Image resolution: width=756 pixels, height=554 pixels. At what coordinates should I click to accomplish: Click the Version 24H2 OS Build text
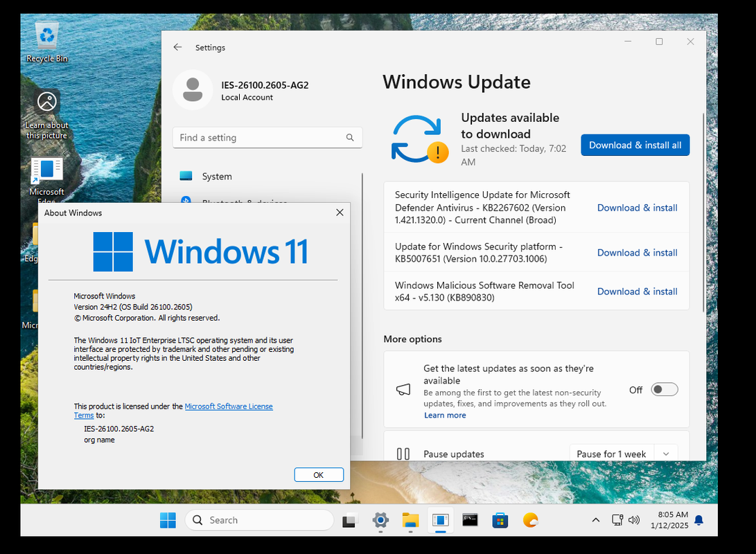[133, 307]
